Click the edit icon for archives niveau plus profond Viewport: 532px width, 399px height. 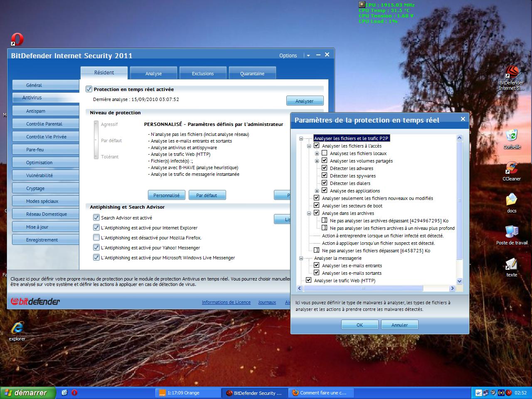point(325,228)
